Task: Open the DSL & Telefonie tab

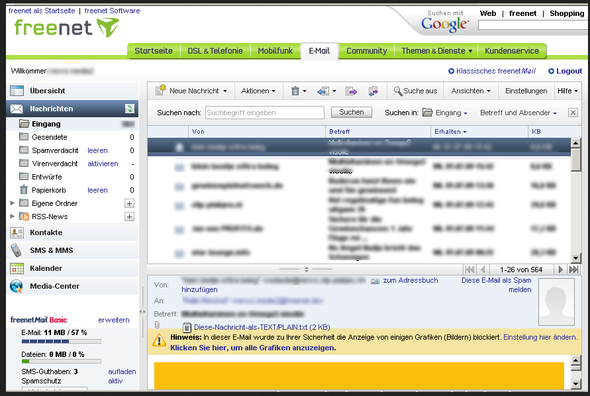Action: coord(215,51)
